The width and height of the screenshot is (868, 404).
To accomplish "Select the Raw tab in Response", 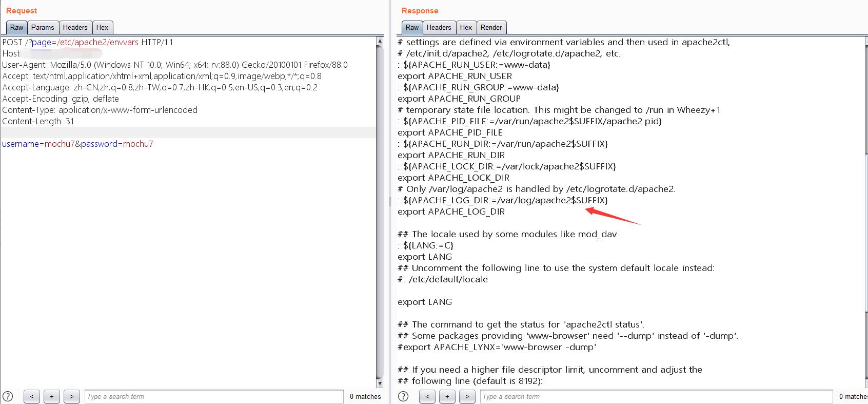I will tap(412, 27).
